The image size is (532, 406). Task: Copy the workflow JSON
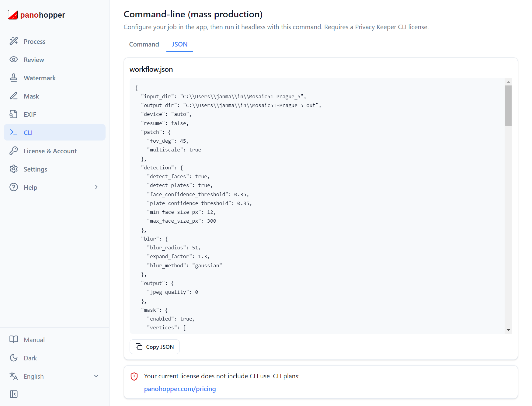click(x=155, y=347)
